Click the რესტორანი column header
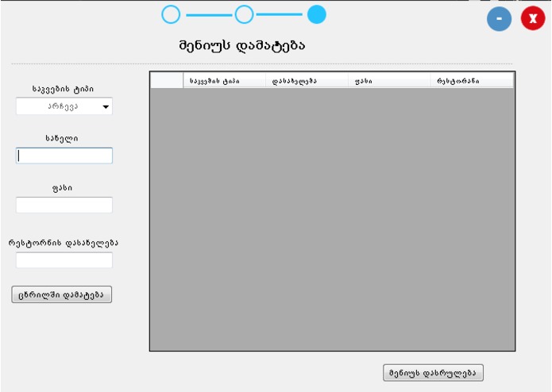Viewport: 552px width, 392px height. coord(472,81)
